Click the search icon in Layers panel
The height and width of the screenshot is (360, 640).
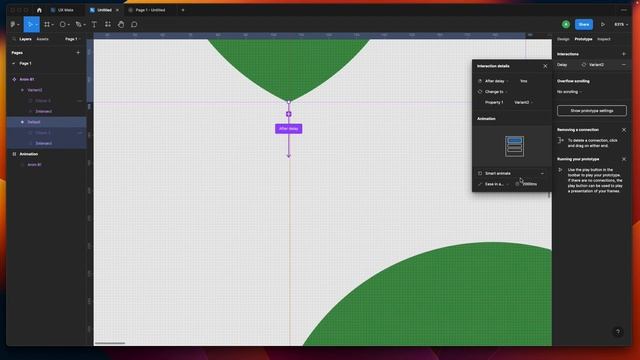14,39
